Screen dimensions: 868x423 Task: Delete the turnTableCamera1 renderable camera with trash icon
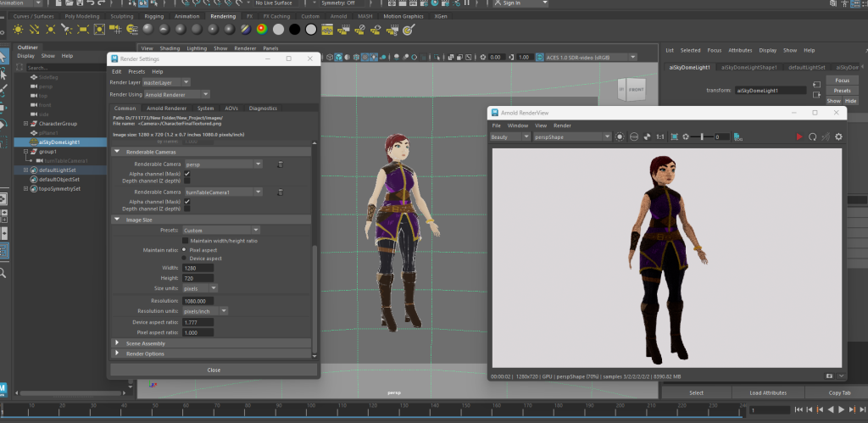pos(280,192)
